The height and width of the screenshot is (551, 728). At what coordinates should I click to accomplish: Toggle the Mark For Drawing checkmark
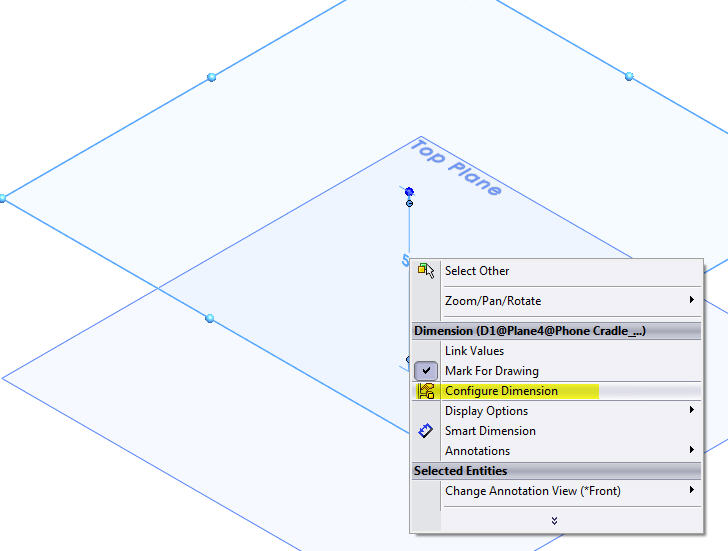426,371
